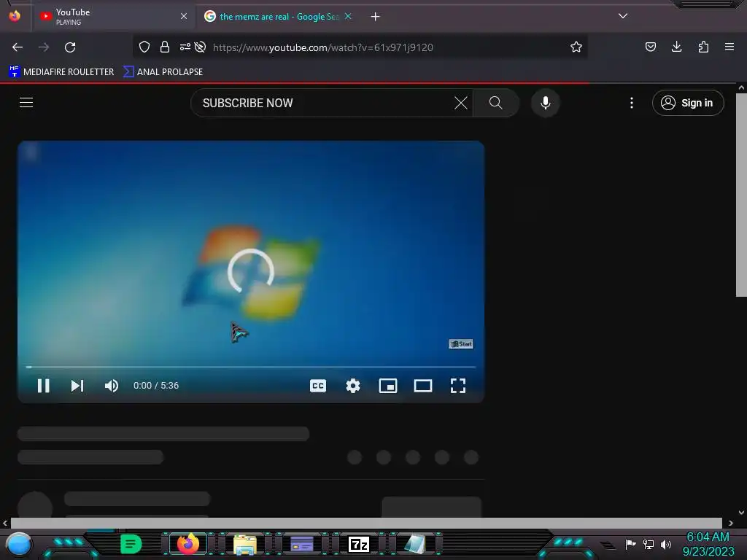Clear the SUBSCRIBE NOW search text
This screenshot has height=560, width=747.
(461, 103)
